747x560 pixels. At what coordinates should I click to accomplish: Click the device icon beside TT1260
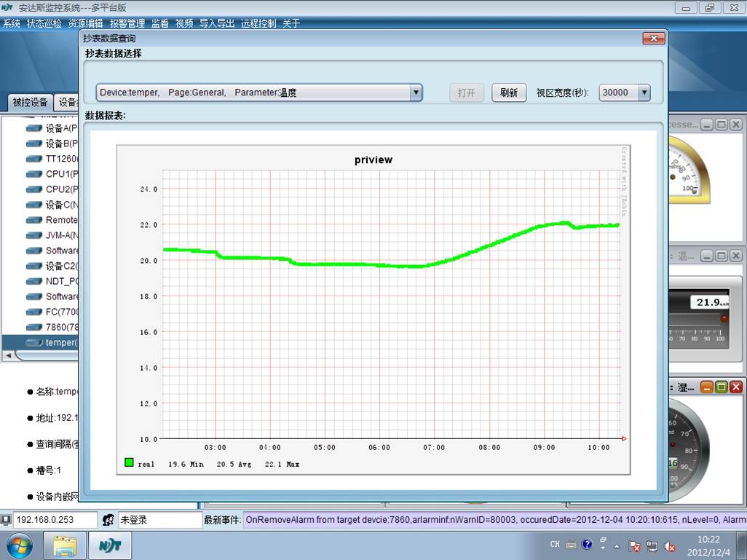[33, 159]
